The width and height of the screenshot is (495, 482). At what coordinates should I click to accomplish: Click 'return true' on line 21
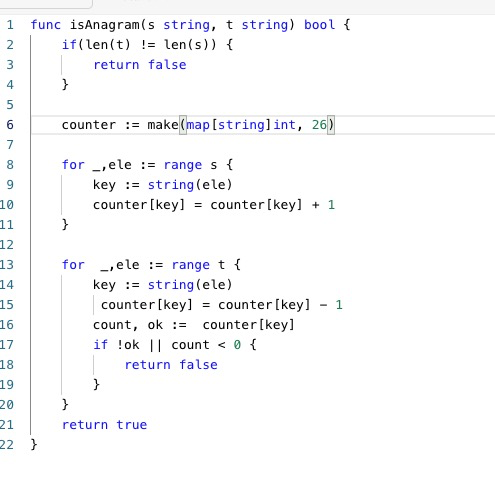104,425
